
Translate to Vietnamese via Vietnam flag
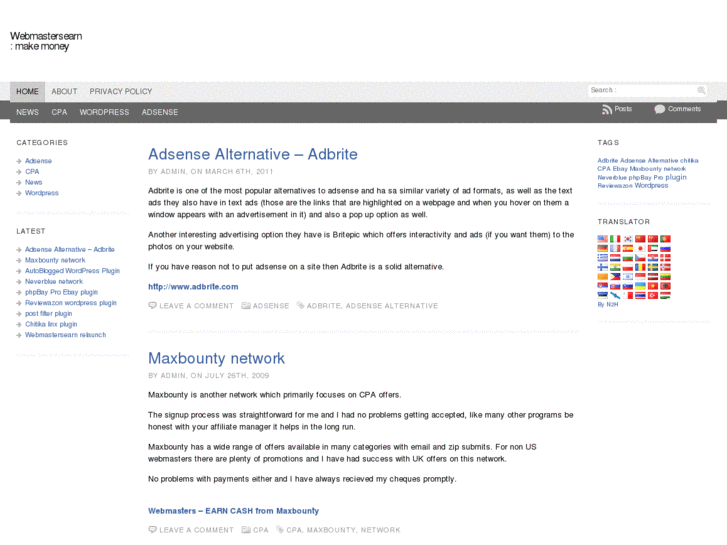(x=653, y=286)
